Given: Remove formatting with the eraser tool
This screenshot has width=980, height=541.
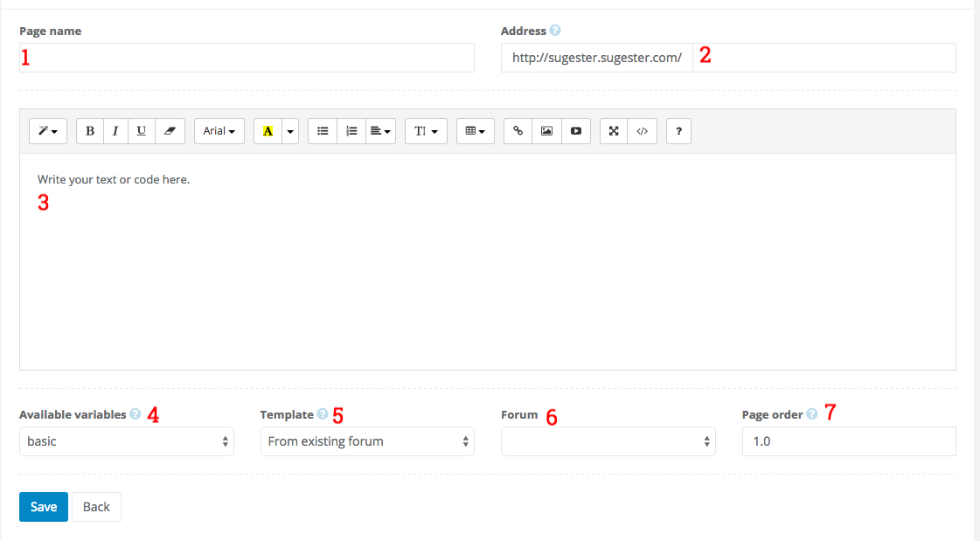Looking at the screenshot, I should pyautogui.click(x=167, y=130).
